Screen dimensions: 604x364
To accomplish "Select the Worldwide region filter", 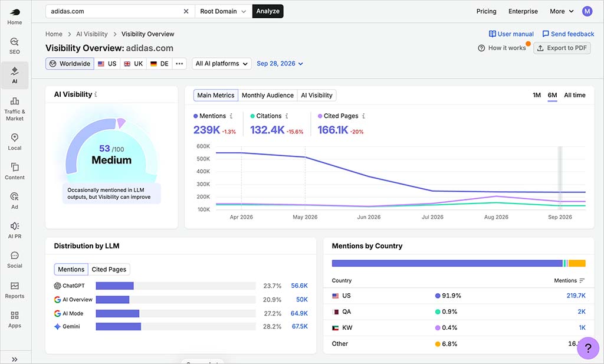I will coord(70,64).
